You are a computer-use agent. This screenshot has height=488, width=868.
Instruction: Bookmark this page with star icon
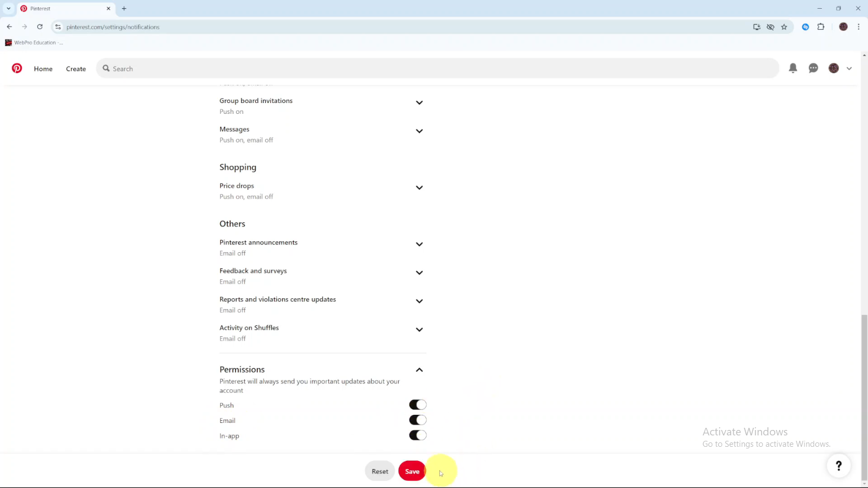pyautogui.click(x=784, y=27)
